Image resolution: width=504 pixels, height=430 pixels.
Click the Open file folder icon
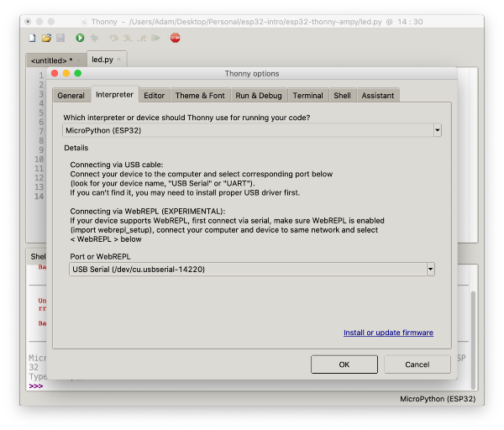(46, 38)
